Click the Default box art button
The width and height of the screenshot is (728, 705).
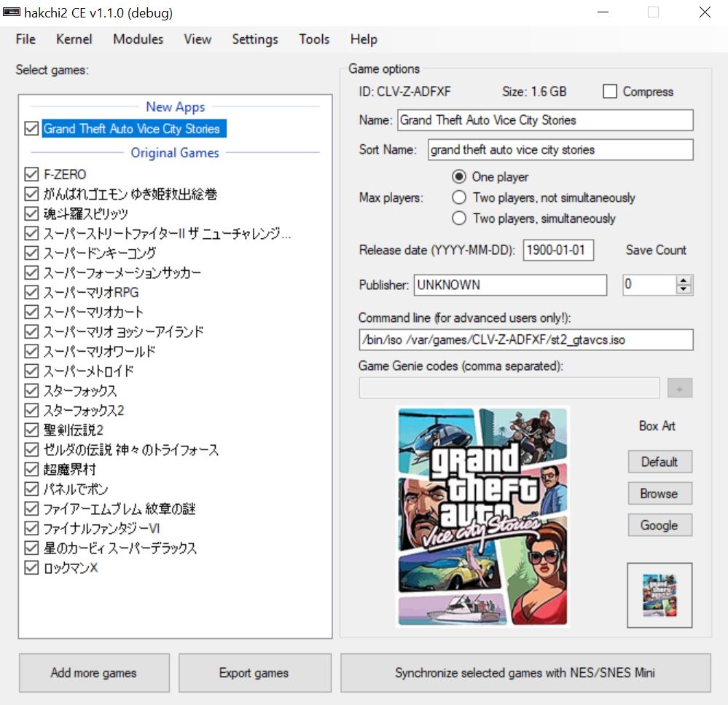tap(659, 462)
